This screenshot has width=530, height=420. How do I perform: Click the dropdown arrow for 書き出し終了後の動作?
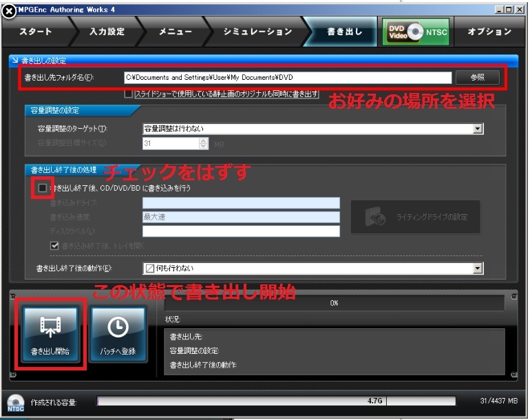(x=478, y=268)
